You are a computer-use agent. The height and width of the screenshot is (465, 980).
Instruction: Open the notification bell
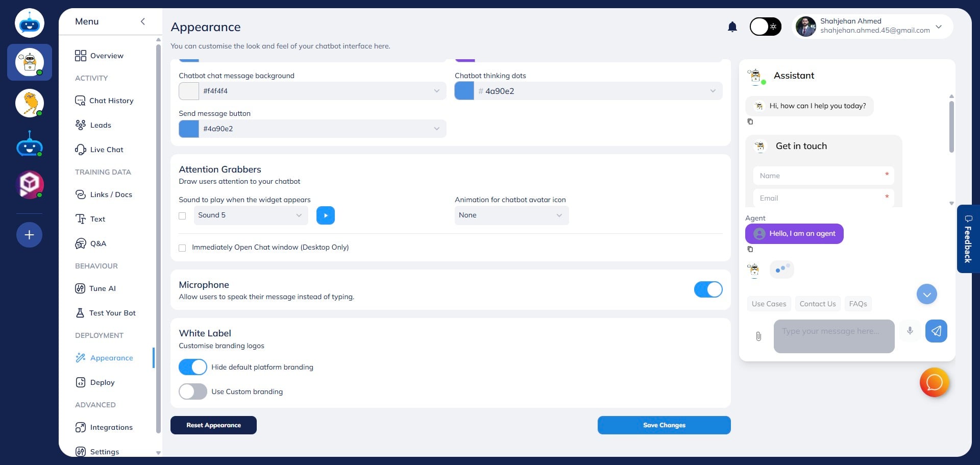click(732, 27)
